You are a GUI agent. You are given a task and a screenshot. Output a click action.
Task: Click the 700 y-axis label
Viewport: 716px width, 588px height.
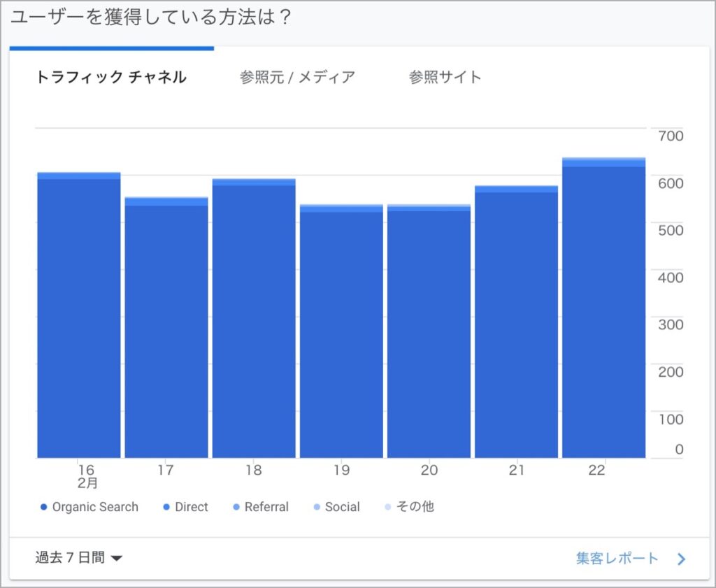[x=671, y=136]
